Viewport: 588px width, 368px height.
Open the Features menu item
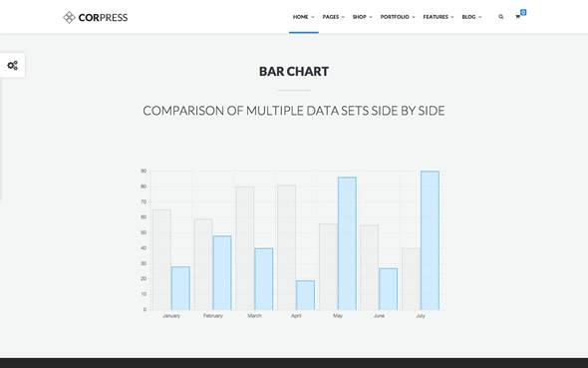(436, 17)
